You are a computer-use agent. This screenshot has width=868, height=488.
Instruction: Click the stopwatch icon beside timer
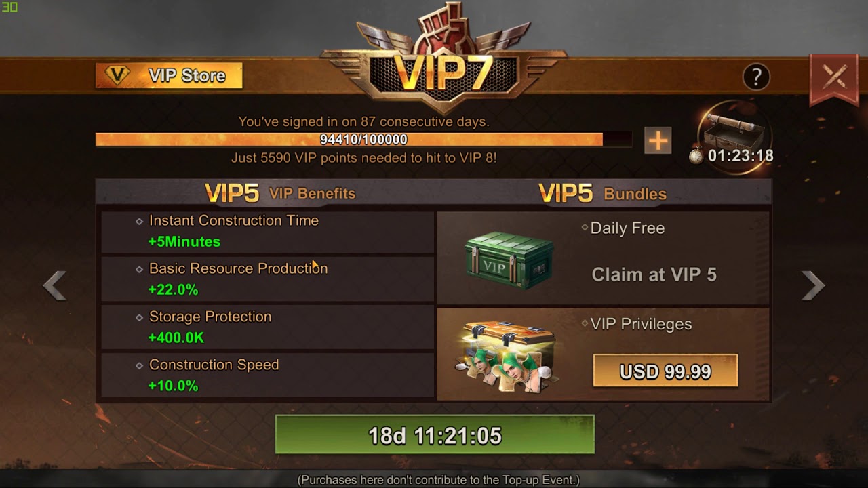(x=696, y=156)
